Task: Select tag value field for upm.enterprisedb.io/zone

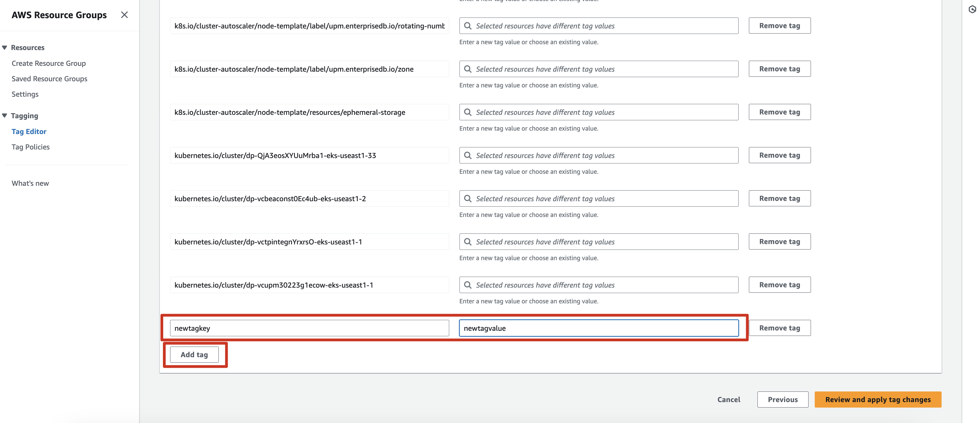Action: pyautogui.click(x=599, y=69)
